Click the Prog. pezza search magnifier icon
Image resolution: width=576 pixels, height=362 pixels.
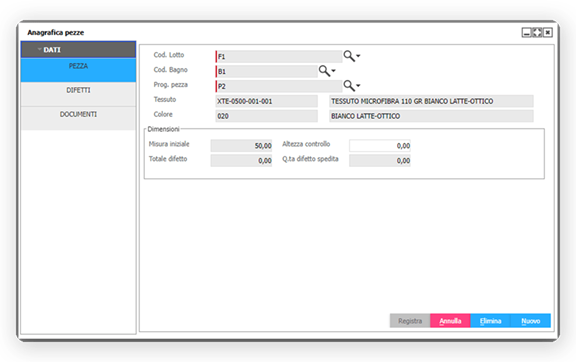(349, 86)
